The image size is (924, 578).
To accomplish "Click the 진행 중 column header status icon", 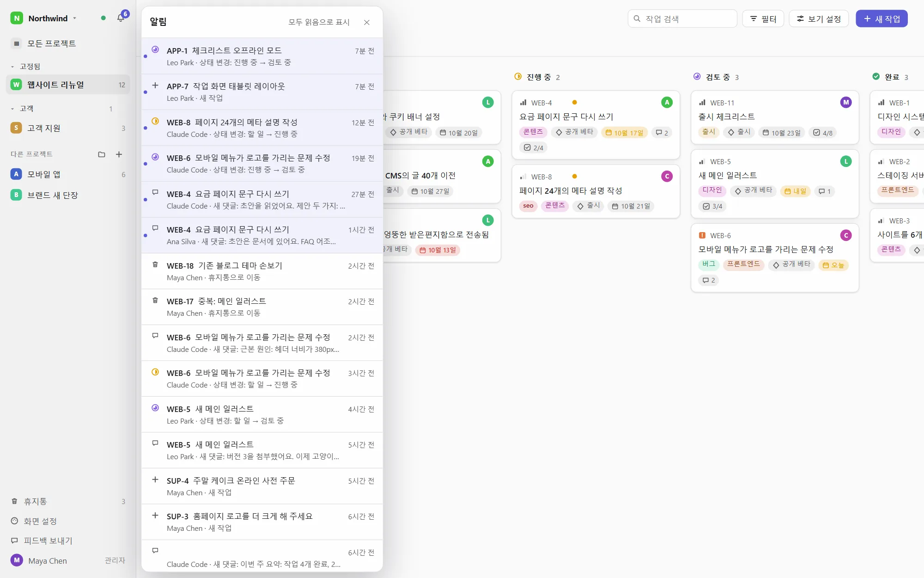I will [518, 77].
